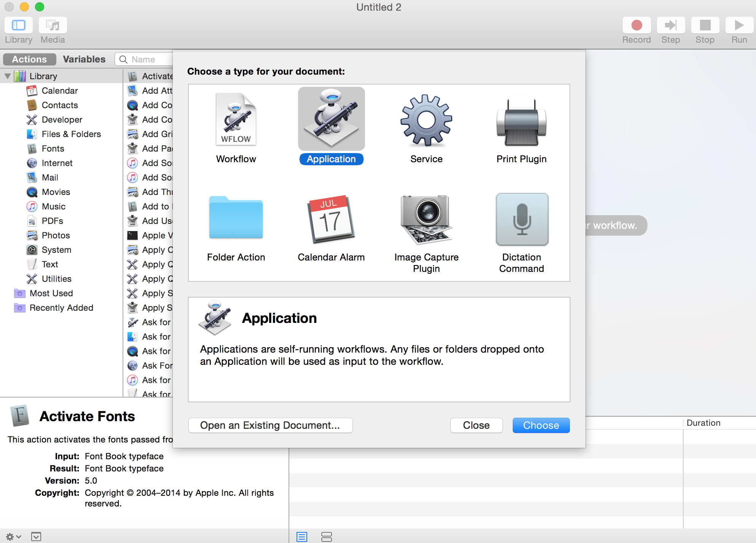Screen dimensions: 756x543
Task: Switch to the Actions tab
Action: (x=29, y=59)
